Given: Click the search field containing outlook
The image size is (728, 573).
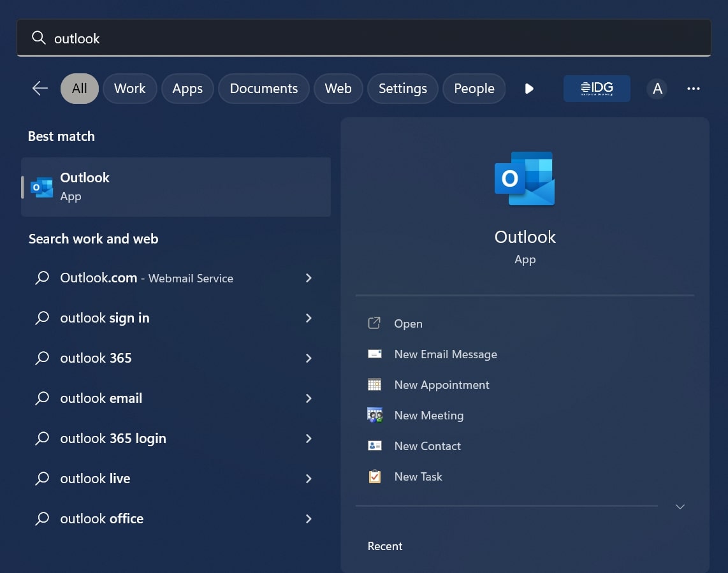Looking at the screenshot, I should (x=363, y=38).
